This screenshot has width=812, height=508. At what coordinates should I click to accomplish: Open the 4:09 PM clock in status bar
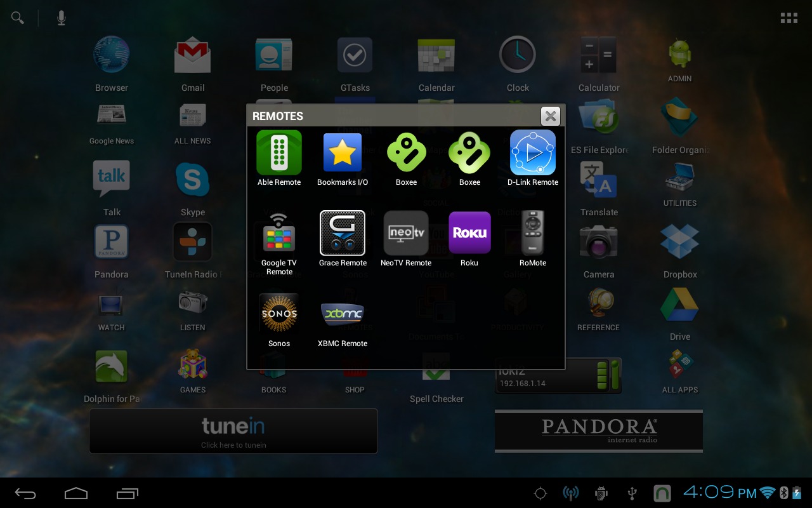720,492
